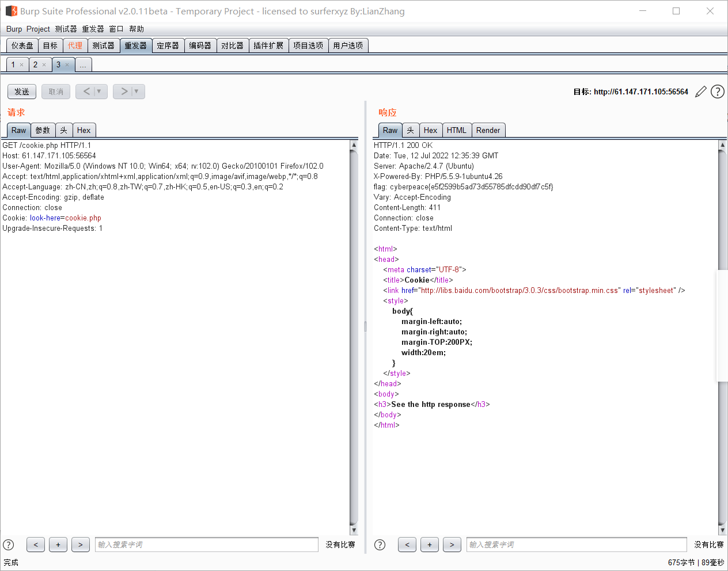The image size is (728, 571).
Task: Select request 参数 params tab
Action: (43, 130)
